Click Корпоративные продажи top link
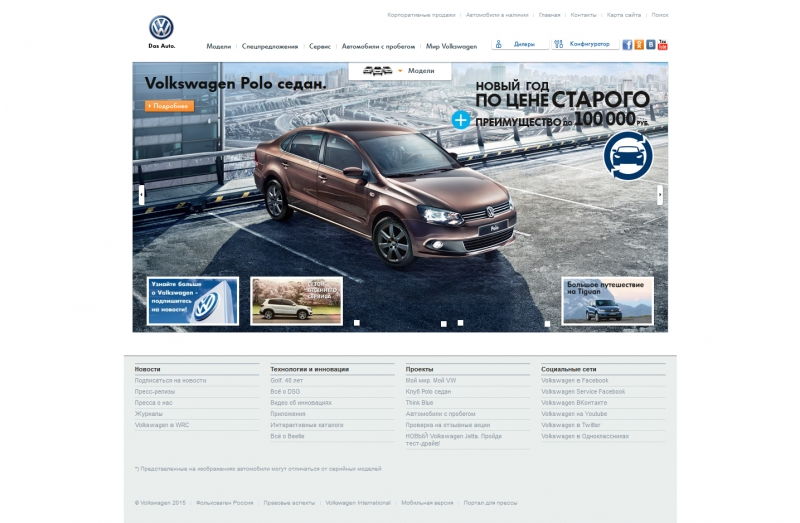This screenshot has width=800, height=523. 421,15
